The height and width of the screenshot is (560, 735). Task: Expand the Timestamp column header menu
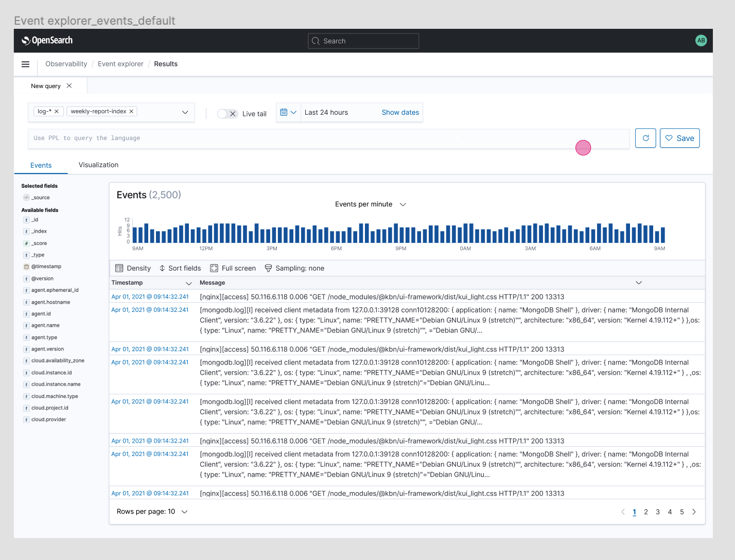pos(189,283)
